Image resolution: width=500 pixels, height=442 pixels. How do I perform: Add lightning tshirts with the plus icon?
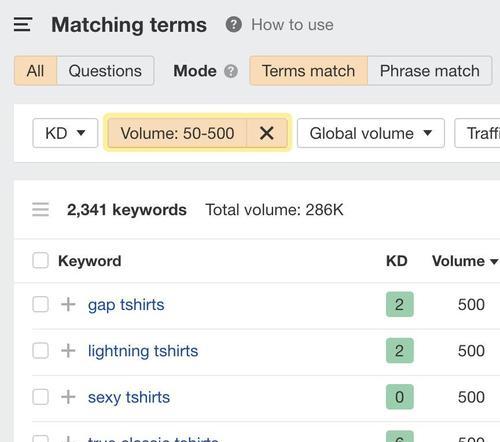[68, 351]
